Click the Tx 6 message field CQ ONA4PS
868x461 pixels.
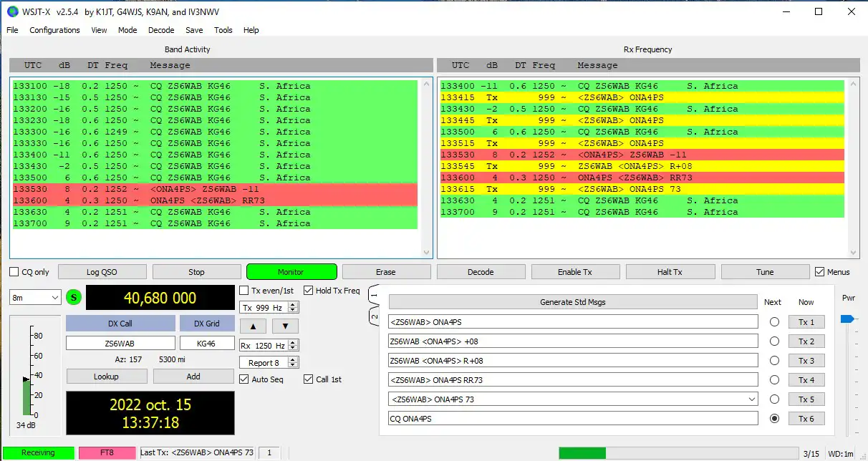573,419
